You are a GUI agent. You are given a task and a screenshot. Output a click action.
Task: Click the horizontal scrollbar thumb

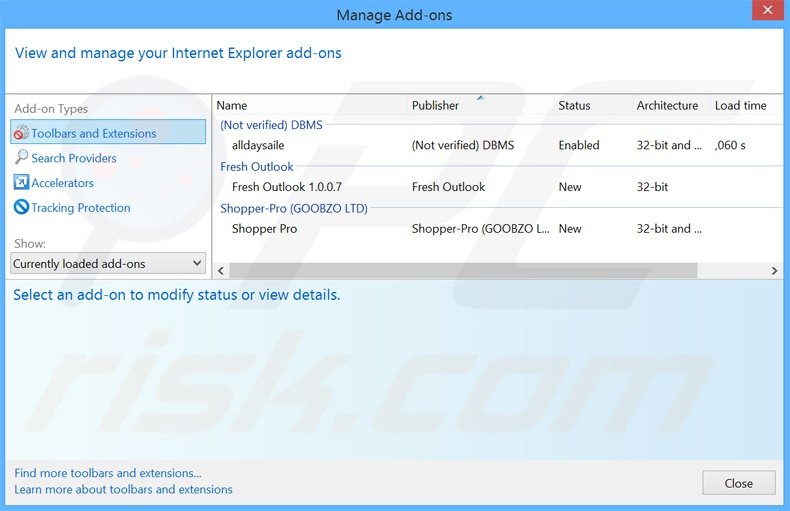(x=463, y=271)
